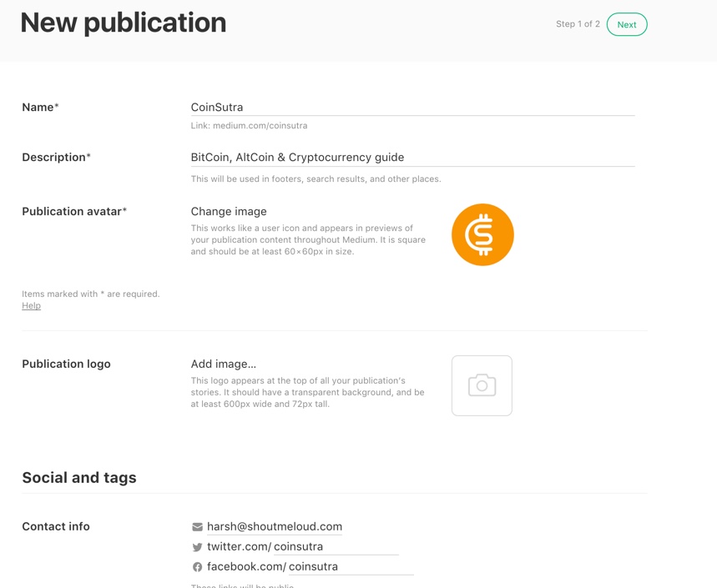Edit the Twitter handle coinsutra field

[336, 547]
